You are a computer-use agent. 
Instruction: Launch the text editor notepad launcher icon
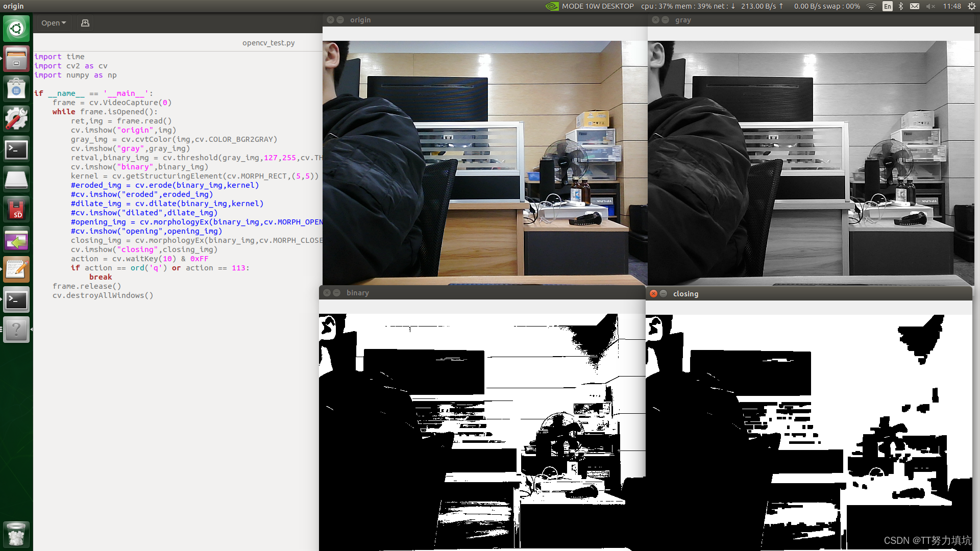coord(16,269)
